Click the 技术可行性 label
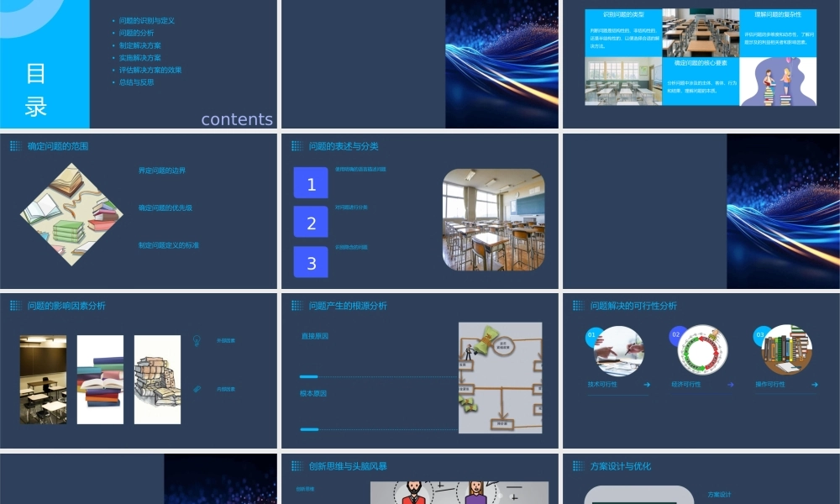840x504 pixels. (x=602, y=385)
